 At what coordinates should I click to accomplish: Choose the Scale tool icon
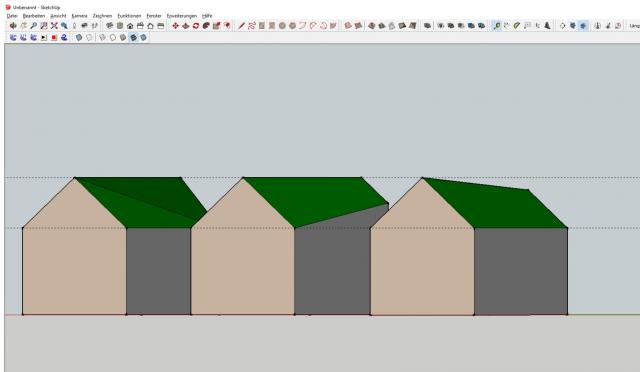point(216,26)
